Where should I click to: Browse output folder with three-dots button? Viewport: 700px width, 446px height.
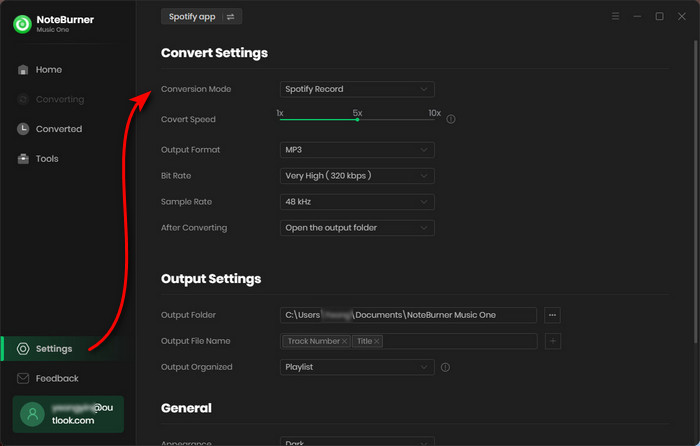tap(553, 315)
